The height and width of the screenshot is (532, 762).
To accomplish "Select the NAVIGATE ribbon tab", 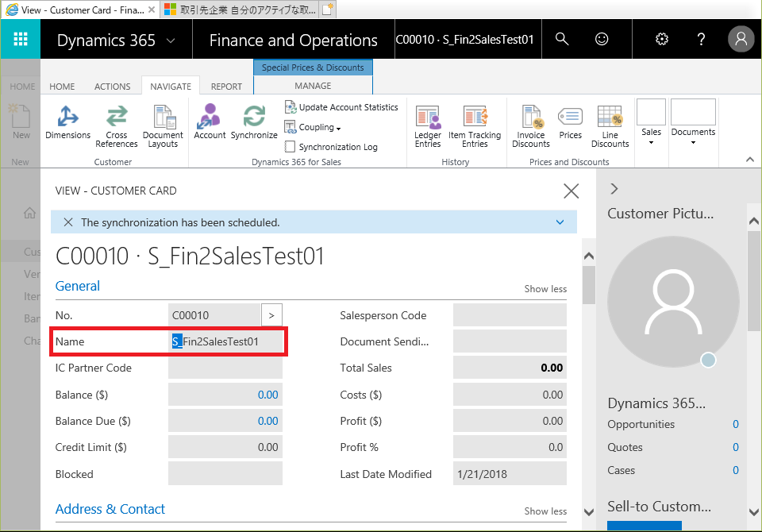I will click(171, 86).
